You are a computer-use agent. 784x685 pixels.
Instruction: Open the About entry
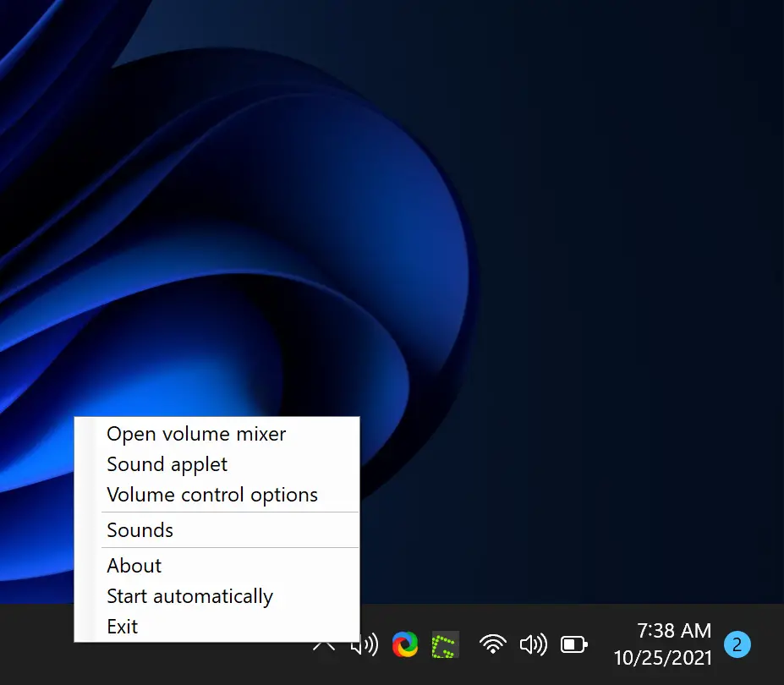[x=217, y=566]
